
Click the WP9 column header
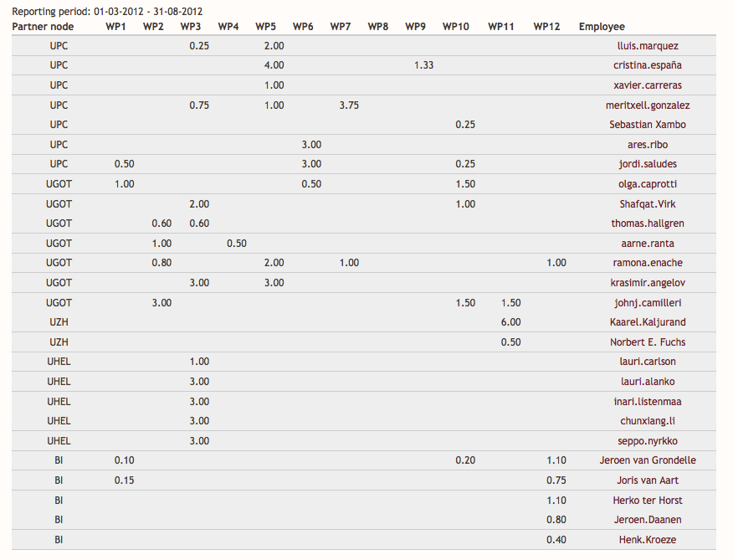click(x=415, y=27)
